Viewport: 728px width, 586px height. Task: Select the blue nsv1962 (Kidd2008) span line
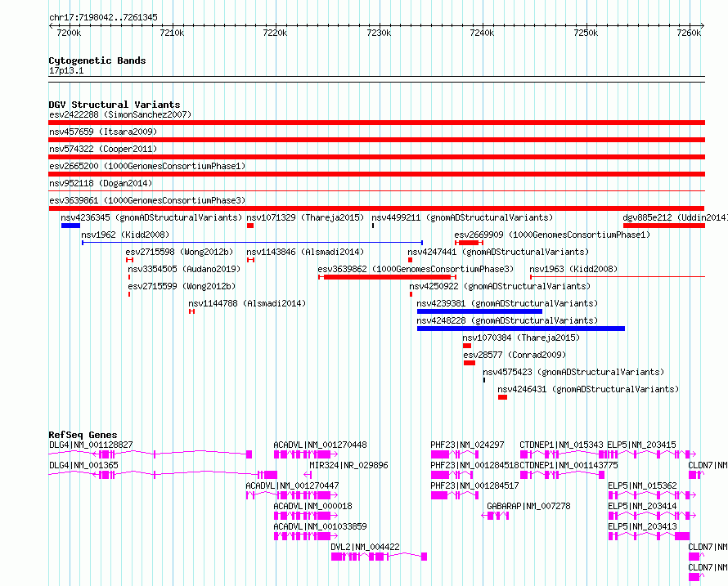click(252, 243)
